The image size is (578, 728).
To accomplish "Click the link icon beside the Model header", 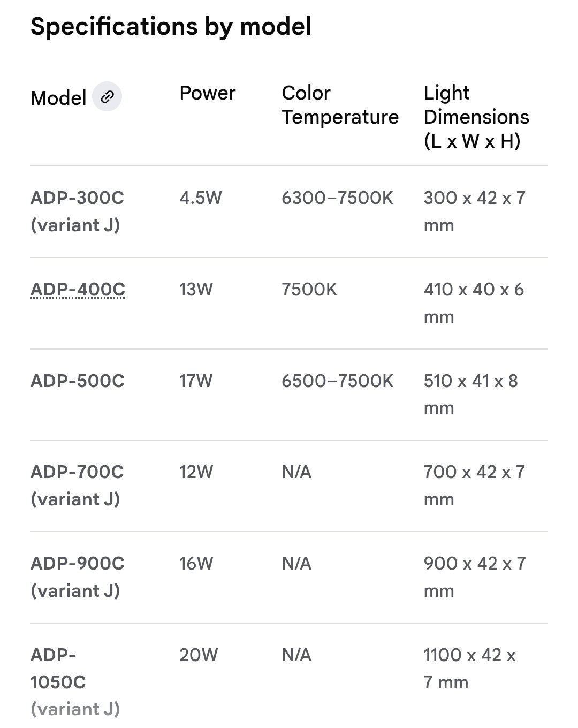I will pos(107,97).
